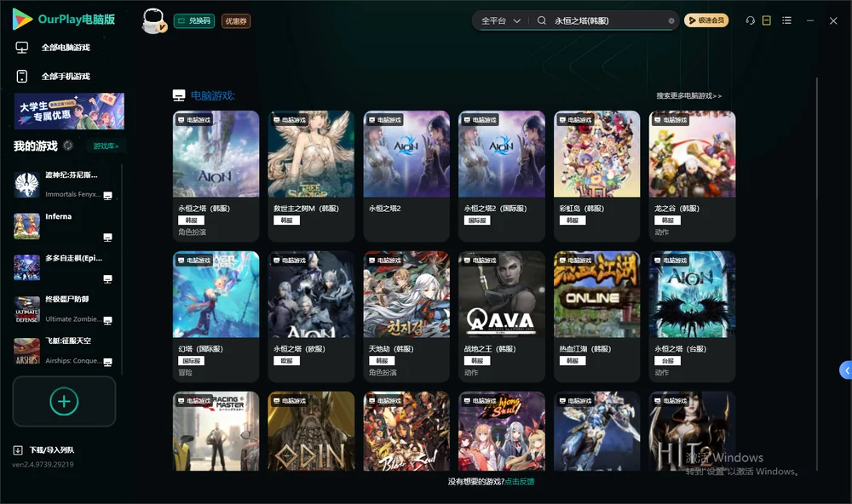Open 终极僵尸防御 in my games list
The image size is (852, 504).
click(x=63, y=309)
